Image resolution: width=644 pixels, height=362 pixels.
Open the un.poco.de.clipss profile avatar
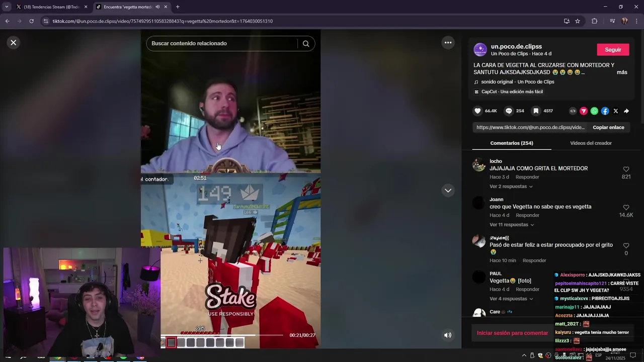click(x=480, y=50)
